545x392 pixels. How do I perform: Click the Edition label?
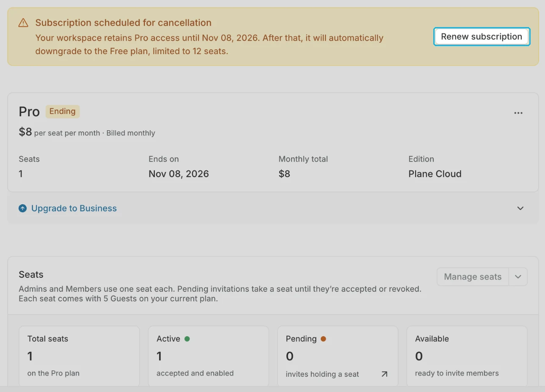pos(421,159)
